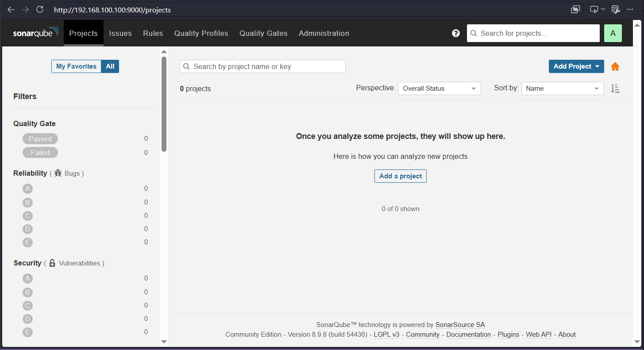This screenshot has width=644, height=350.
Task: Go to the Issues tab
Action: 120,33
